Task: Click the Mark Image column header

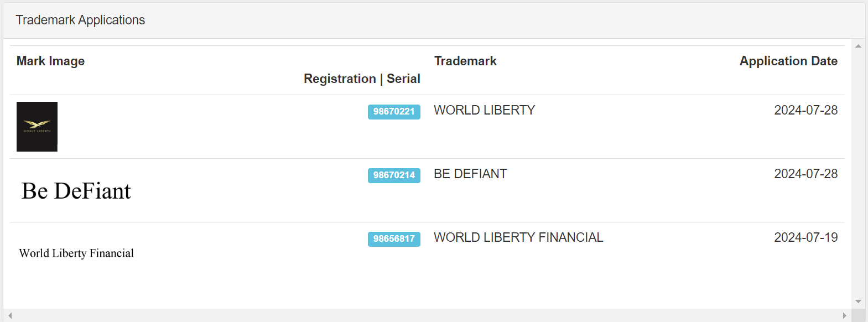Action: 50,61
